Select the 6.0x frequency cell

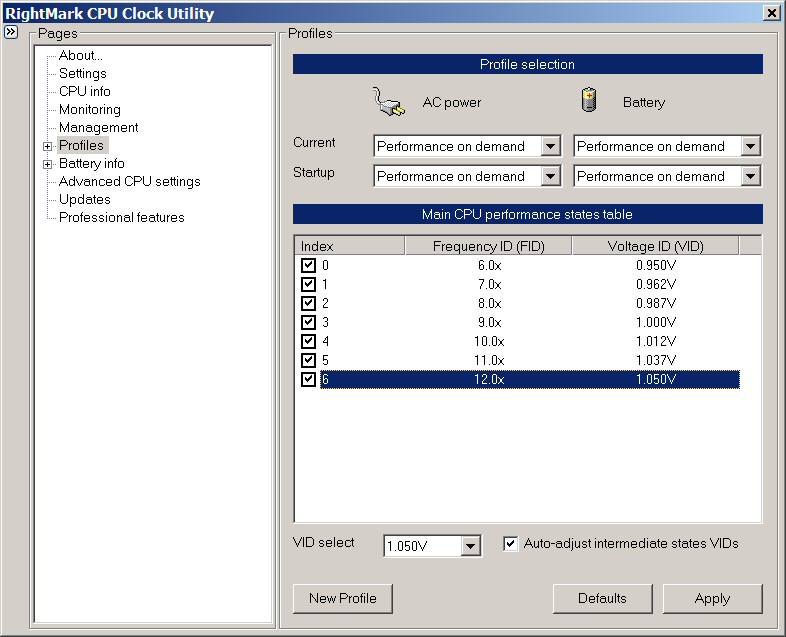pyautogui.click(x=489, y=265)
